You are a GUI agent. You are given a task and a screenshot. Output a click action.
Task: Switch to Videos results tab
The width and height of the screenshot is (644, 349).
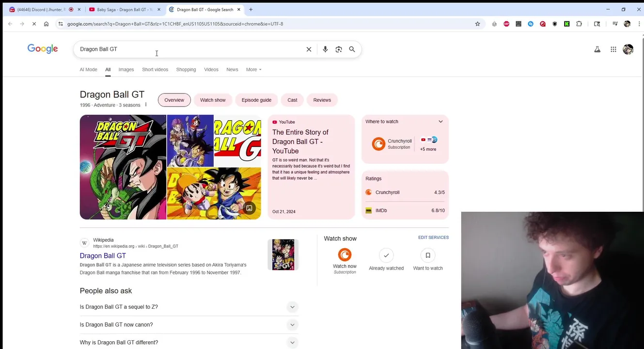(x=211, y=69)
